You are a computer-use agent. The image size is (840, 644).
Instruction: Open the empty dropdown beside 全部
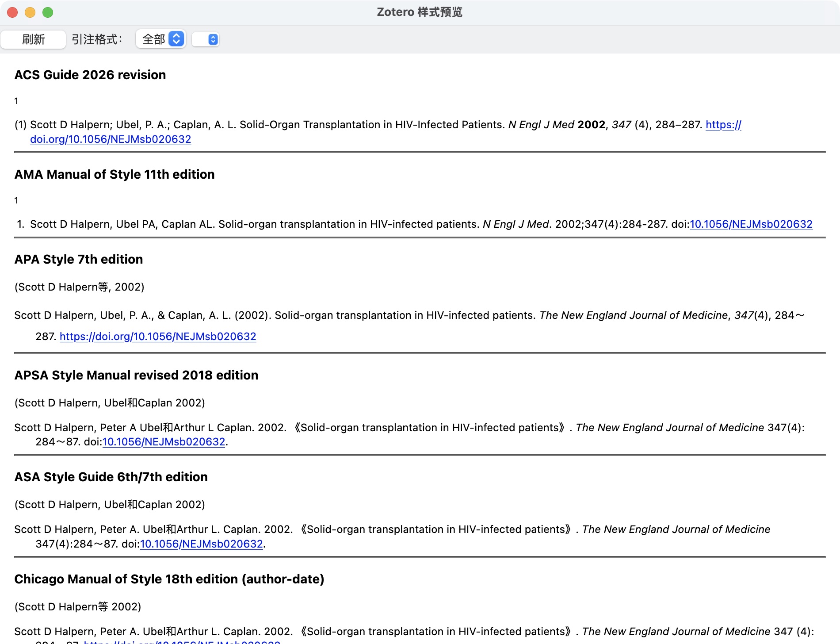click(x=206, y=39)
